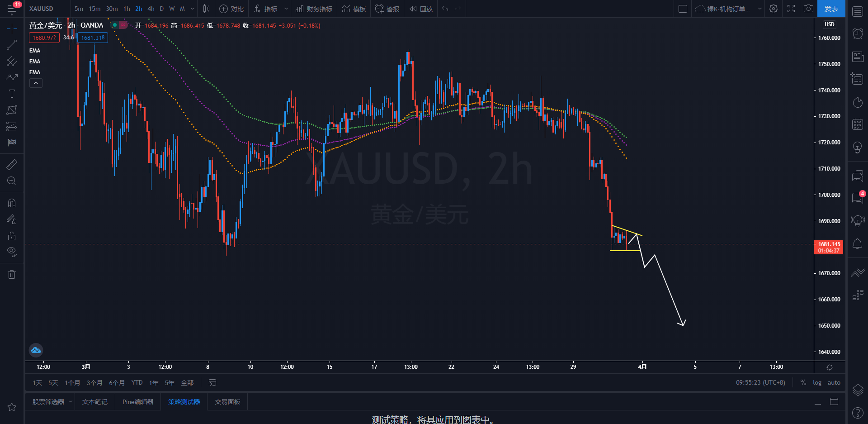Click the blue 发表 publish button
The image size is (868, 424).
[831, 9]
